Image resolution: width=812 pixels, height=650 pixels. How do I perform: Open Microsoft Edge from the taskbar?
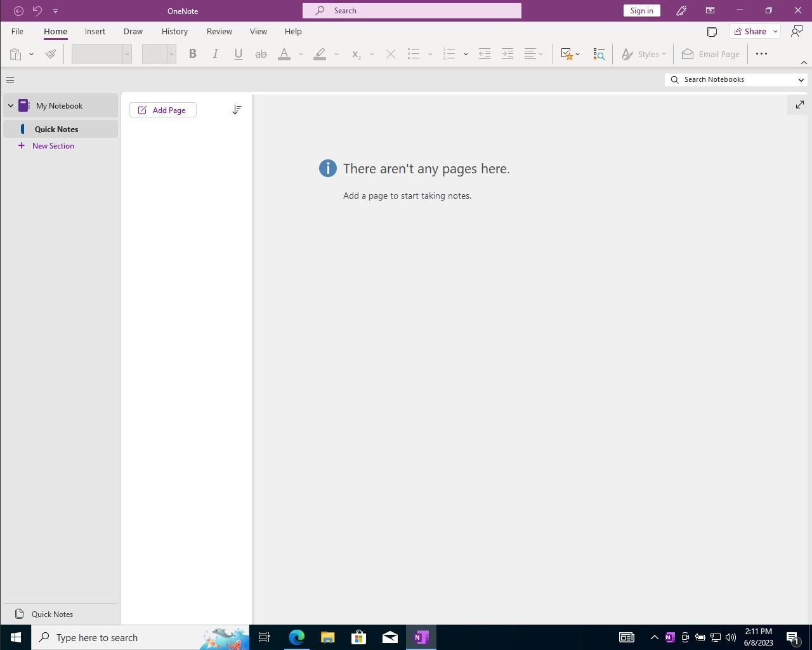tap(296, 637)
